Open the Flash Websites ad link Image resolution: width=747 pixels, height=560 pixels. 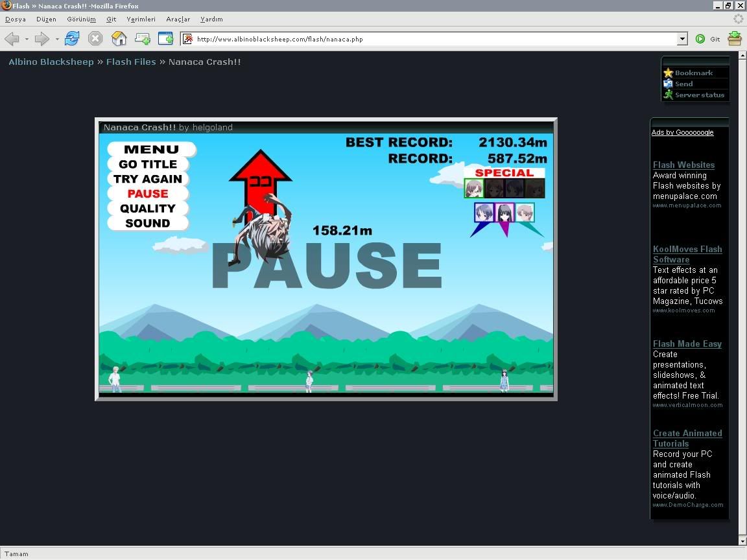(683, 165)
